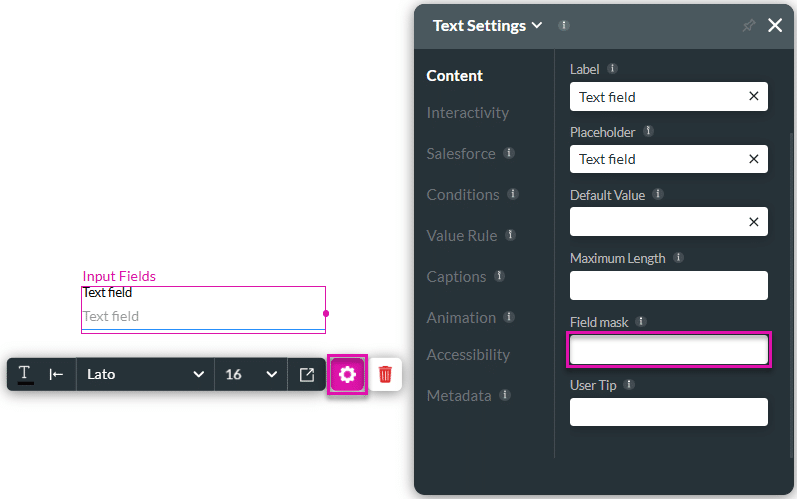Select the text color underline icon

tap(25, 374)
